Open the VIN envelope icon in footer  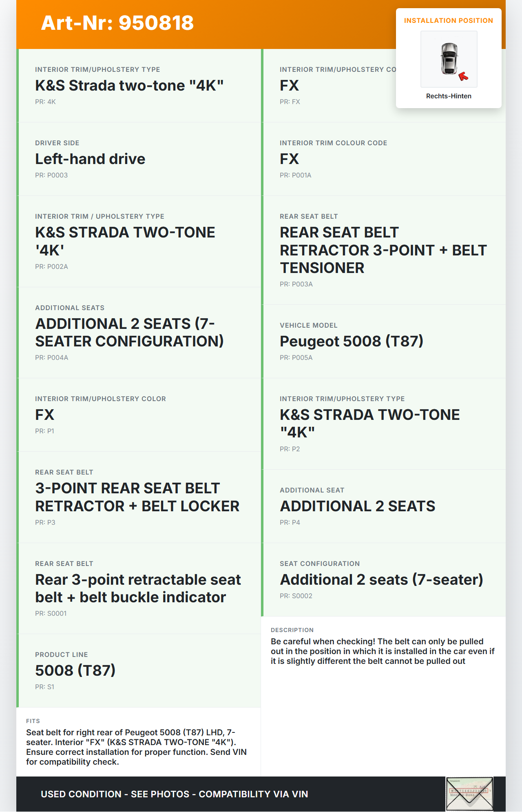point(469,794)
